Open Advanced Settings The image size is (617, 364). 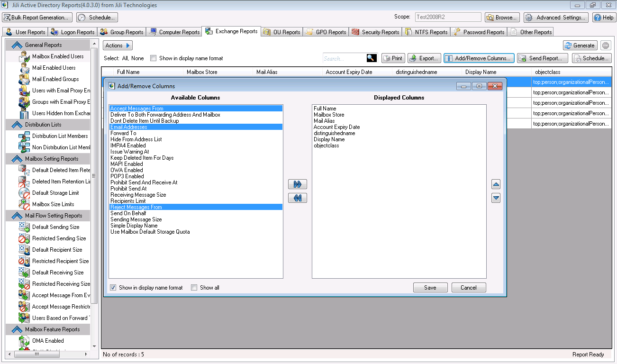[556, 18]
